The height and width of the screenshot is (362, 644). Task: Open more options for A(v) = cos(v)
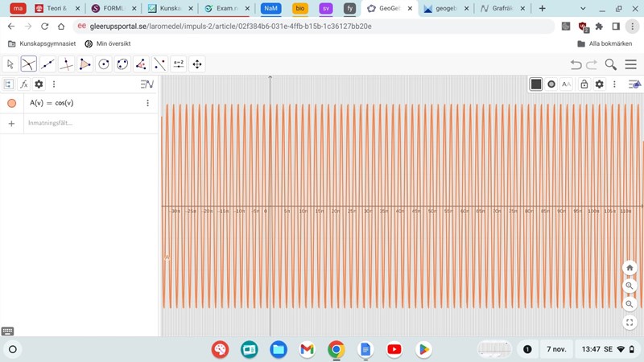147,103
